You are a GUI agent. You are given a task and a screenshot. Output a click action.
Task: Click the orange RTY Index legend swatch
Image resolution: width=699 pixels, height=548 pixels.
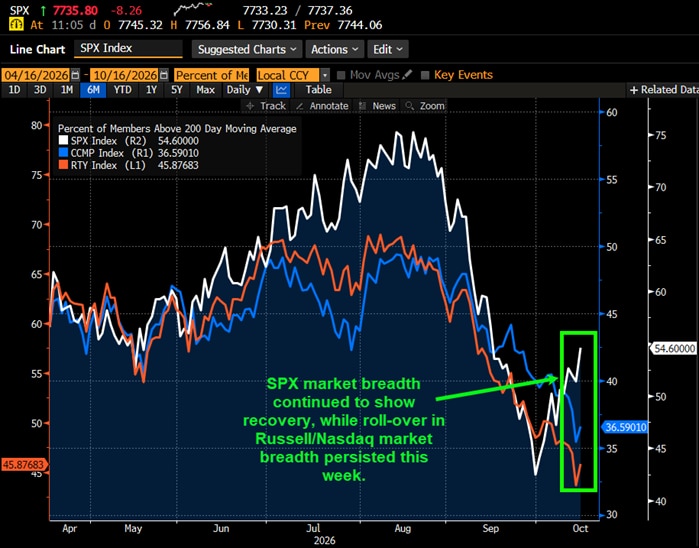coord(63,165)
